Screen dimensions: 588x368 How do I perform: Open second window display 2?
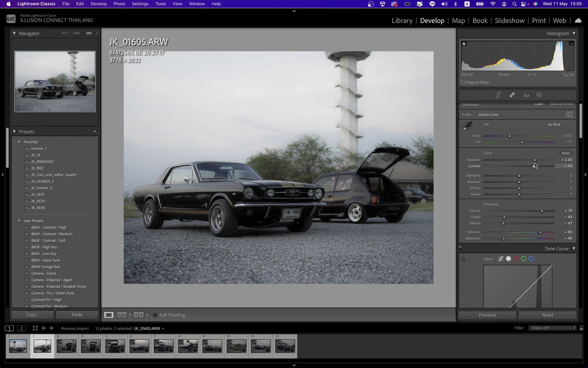21,328
